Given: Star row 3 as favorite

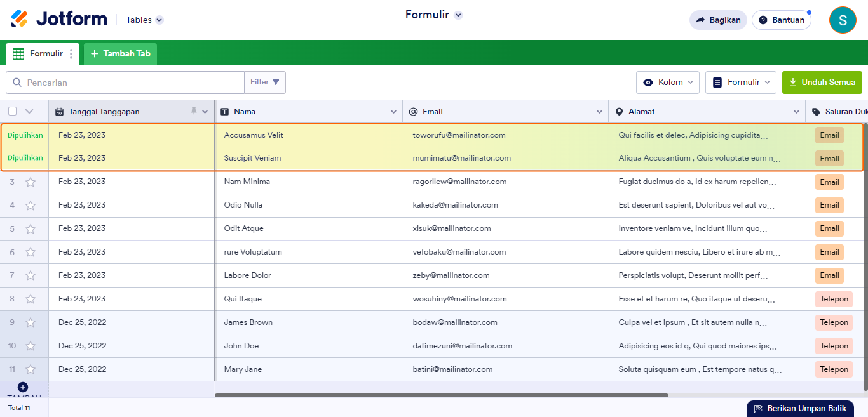Looking at the screenshot, I should [31, 182].
